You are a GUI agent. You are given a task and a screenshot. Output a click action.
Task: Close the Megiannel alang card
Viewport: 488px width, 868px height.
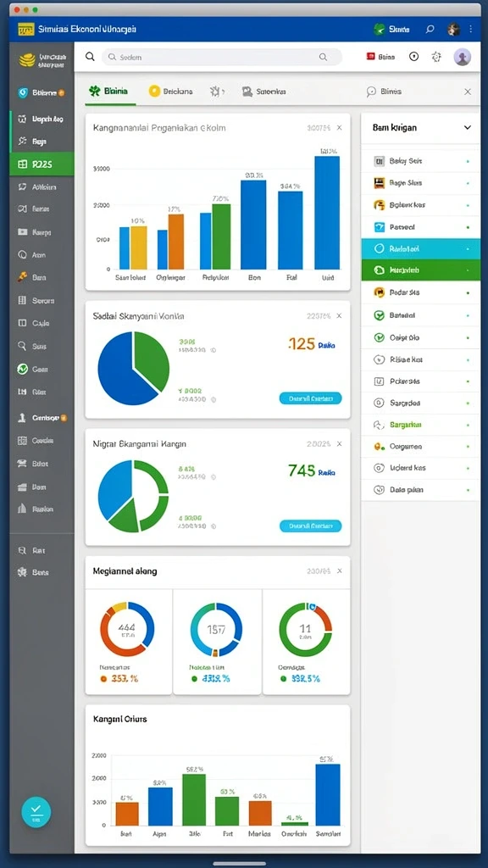coord(339,570)
